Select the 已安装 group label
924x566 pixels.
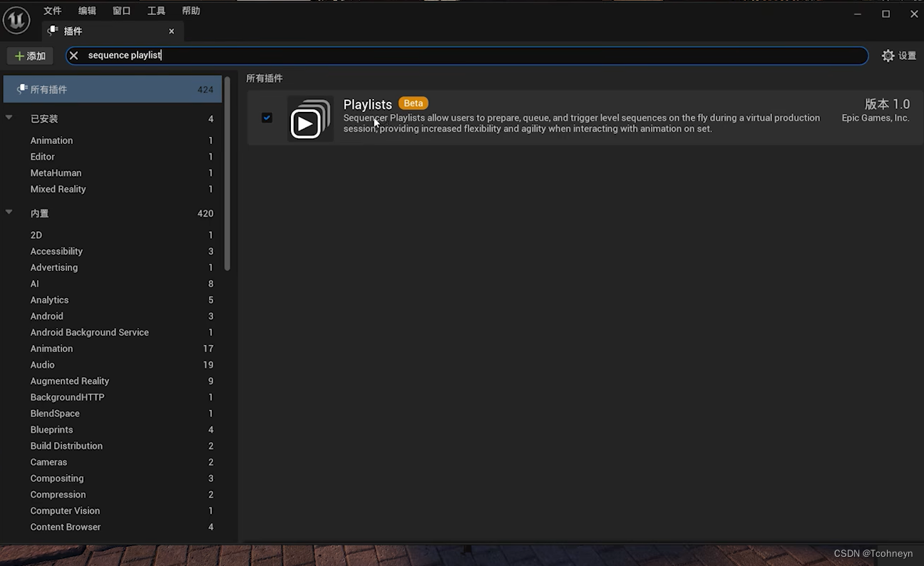pyautogui.click(x=44, y=119)
